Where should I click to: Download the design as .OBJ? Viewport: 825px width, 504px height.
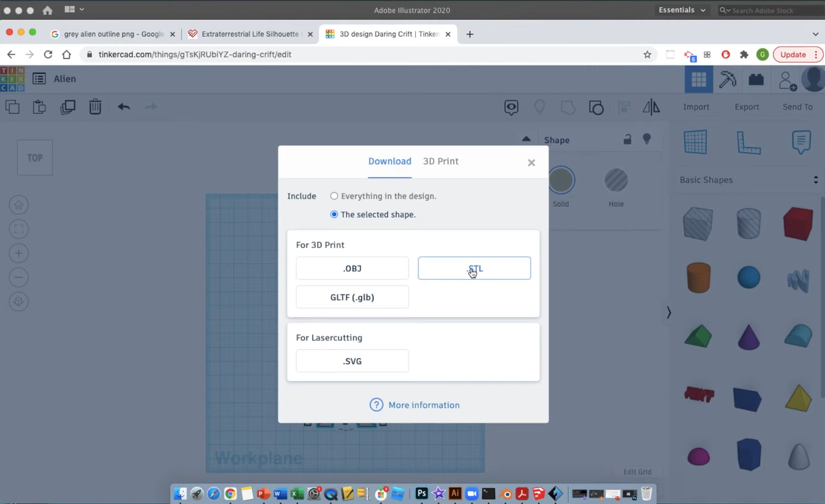pyautogui.click(x=352, y=268)
